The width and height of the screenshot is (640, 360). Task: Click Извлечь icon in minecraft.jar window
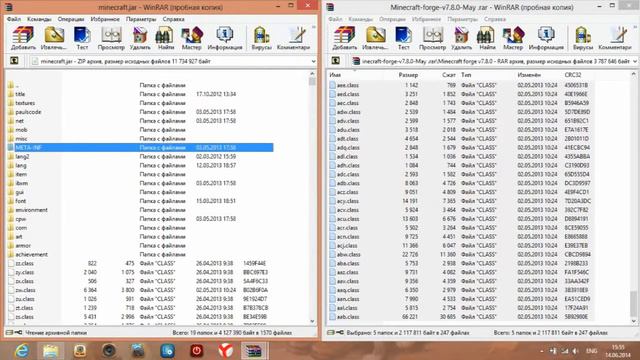pos(54,38)
